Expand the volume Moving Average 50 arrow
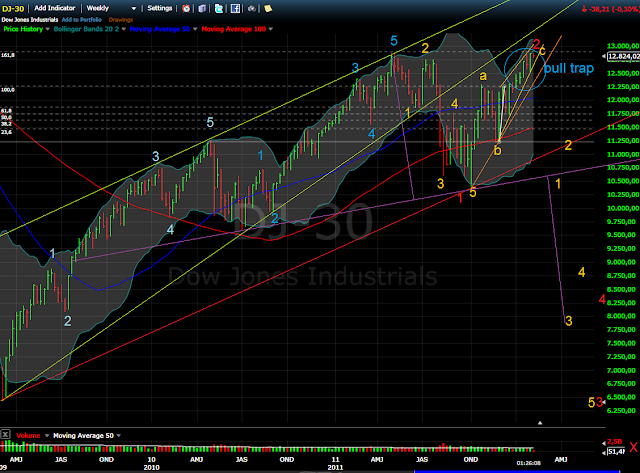 click(x=119, y=436)
